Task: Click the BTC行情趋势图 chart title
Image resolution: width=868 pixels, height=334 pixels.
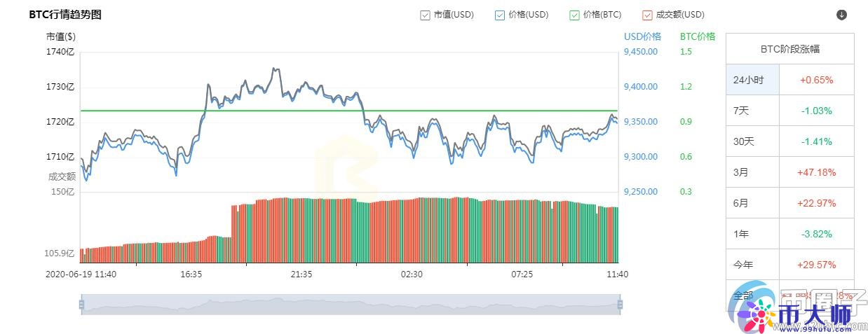Action: click(65, 15)
